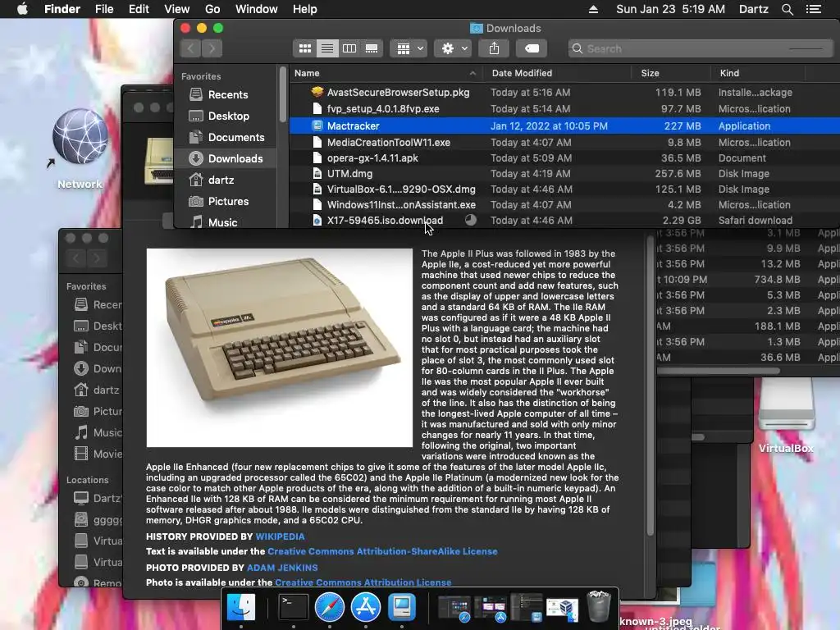Open Finder from the Dock

click(241, 607)
